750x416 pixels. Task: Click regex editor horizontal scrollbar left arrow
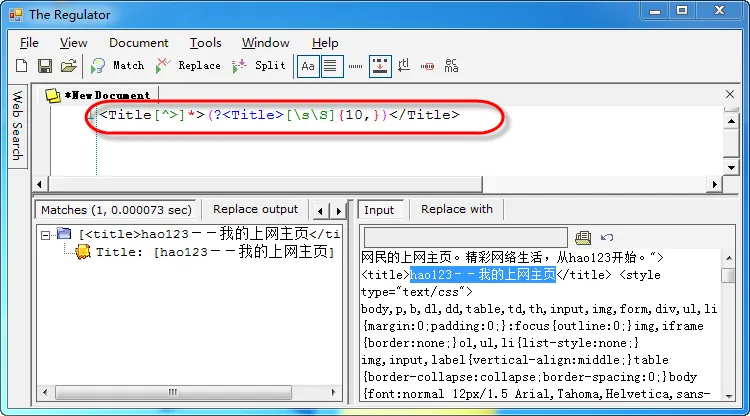pyautogui.click(x=39, y=184)
